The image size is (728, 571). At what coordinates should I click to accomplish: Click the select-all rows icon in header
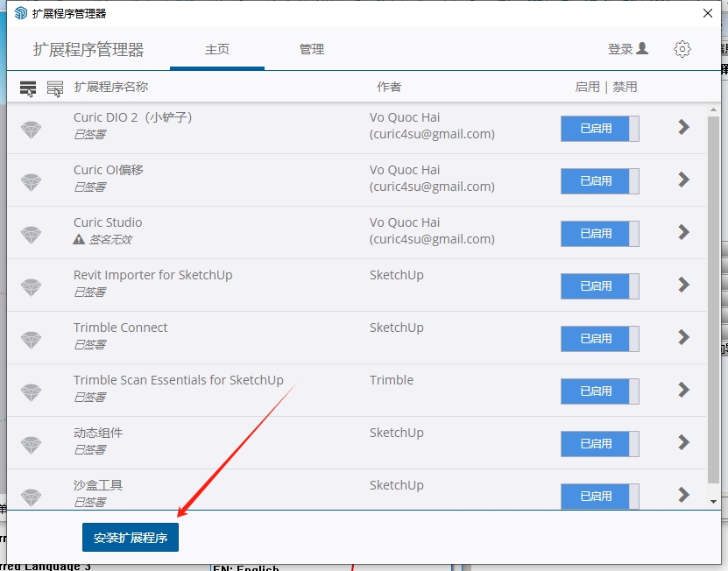(28, 88)
